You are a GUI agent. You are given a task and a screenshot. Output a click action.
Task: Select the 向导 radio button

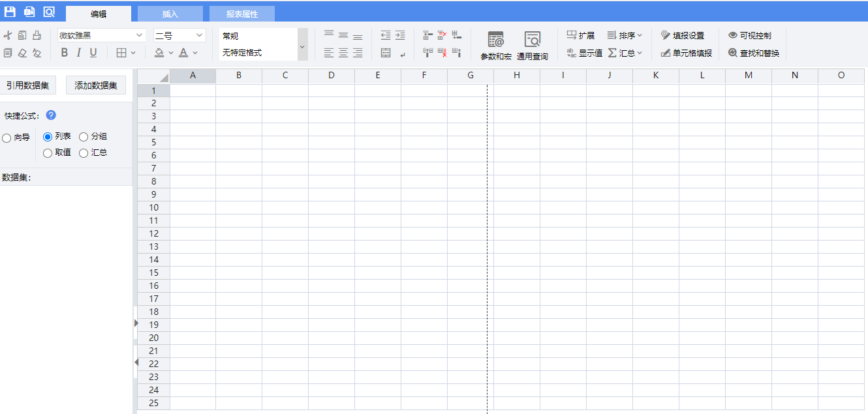tap(7, 138)
